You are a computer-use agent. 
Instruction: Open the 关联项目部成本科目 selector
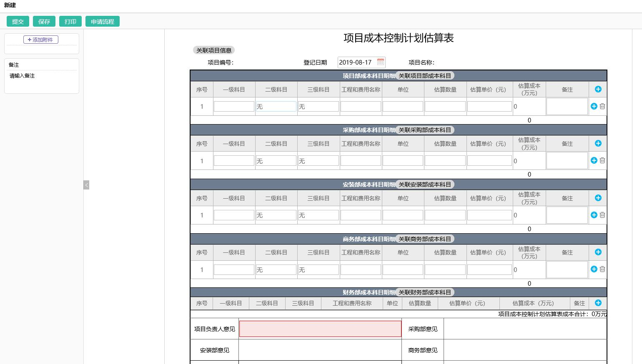425,75
